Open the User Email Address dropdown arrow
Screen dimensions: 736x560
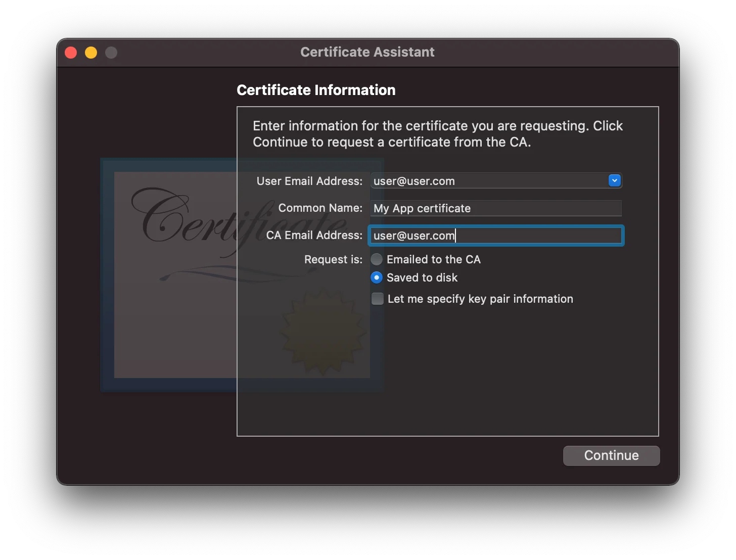pos(614,180)
